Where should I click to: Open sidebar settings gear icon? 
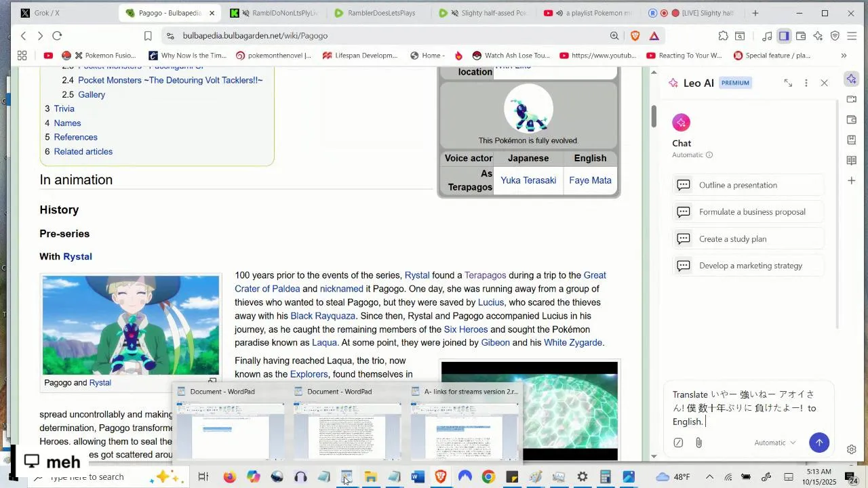[x=852, y=449]
